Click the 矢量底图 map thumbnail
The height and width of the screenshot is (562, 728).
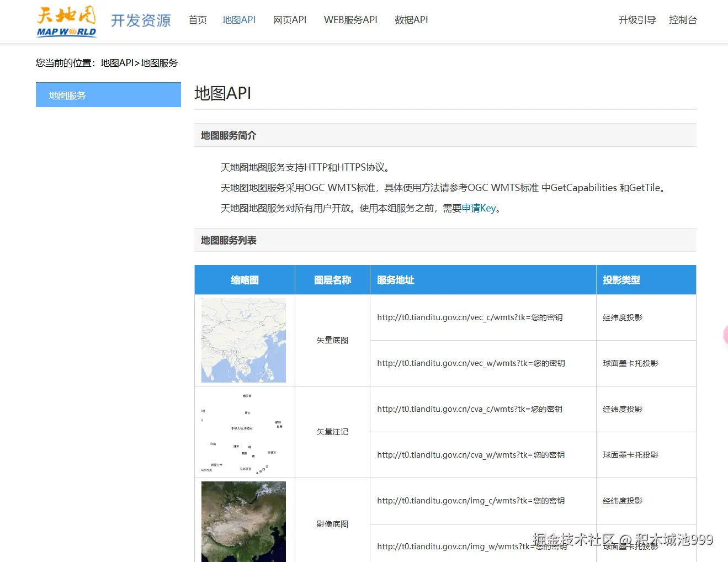click(x=243, y=340)
